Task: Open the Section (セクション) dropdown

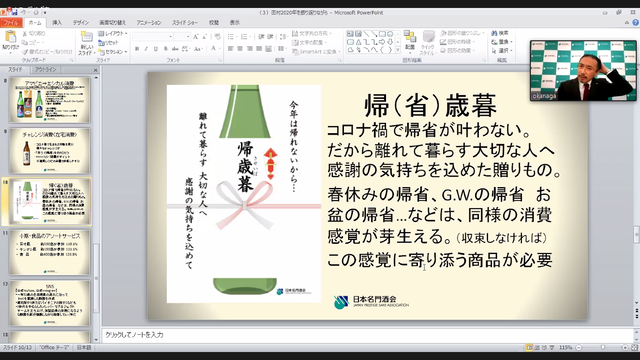Action: point(113,52)
